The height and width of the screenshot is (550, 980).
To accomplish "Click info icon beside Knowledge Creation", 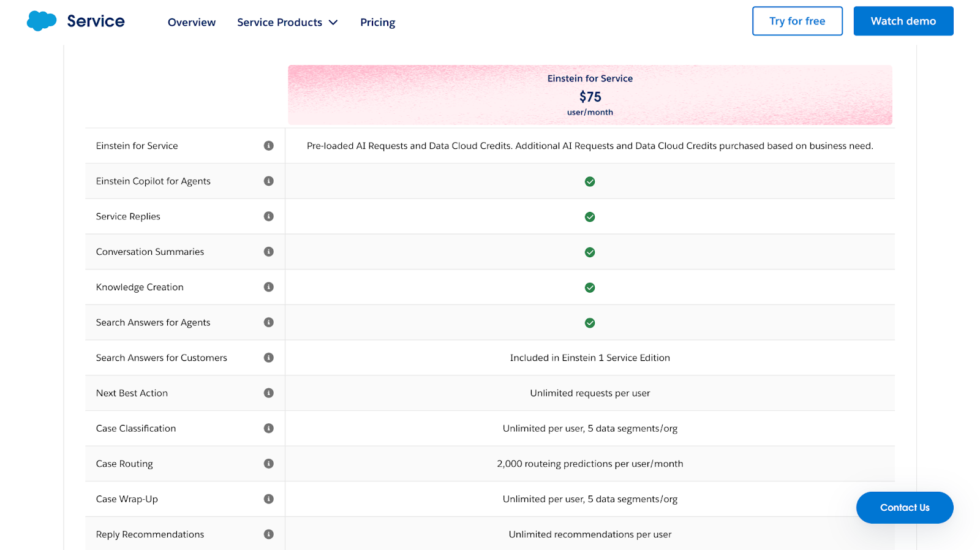I will 268,287.
